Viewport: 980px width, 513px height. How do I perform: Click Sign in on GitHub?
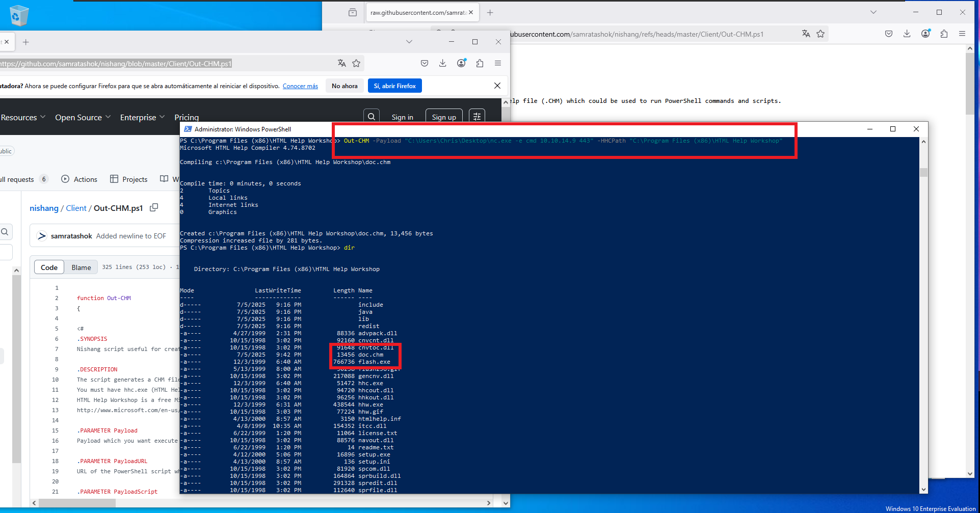point(402,117)
